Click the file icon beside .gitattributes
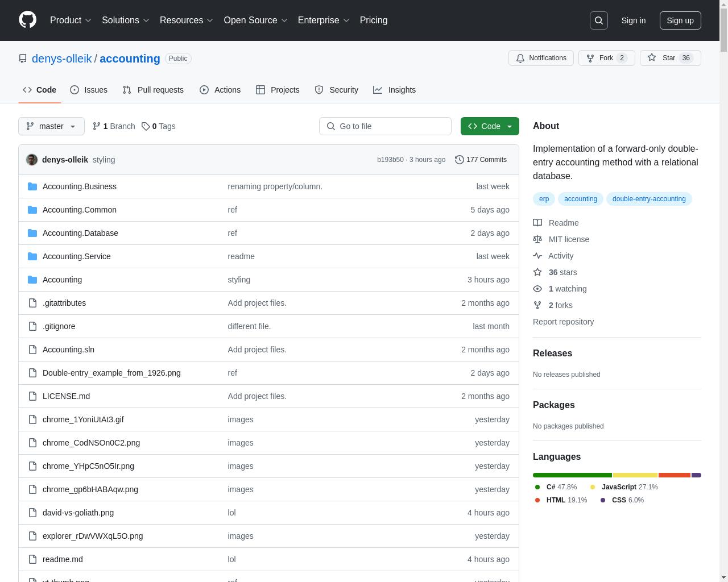Image resolution: width=728 pixels, height=582 pixels. (32, 303)
